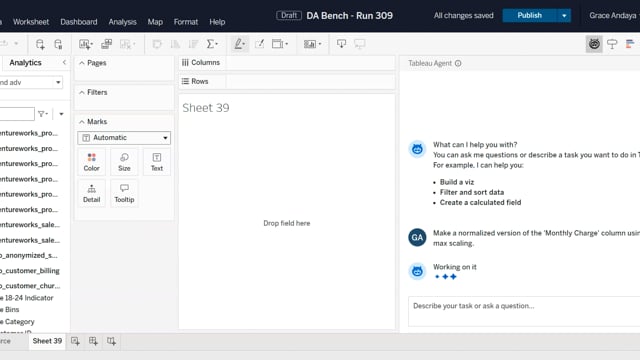Click the Text marks card button
Screen dimensions: 640x360
click(x=157, y=162)
